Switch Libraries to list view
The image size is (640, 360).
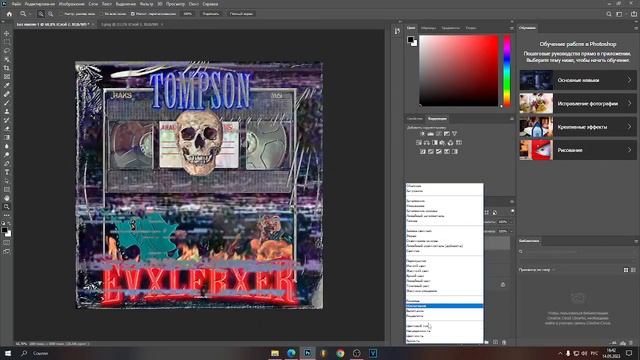(633, 270)
